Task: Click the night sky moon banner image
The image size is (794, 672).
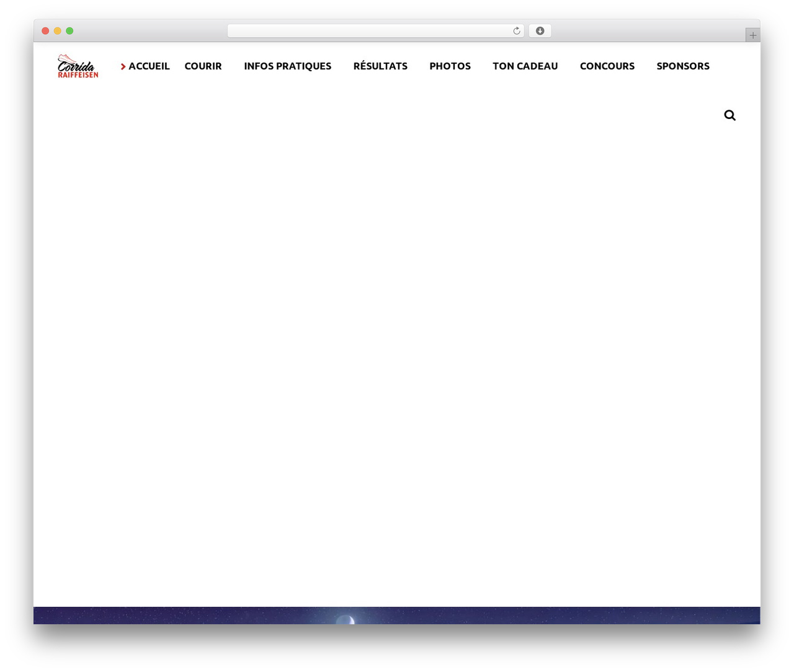Action: [x=397, y=616]
